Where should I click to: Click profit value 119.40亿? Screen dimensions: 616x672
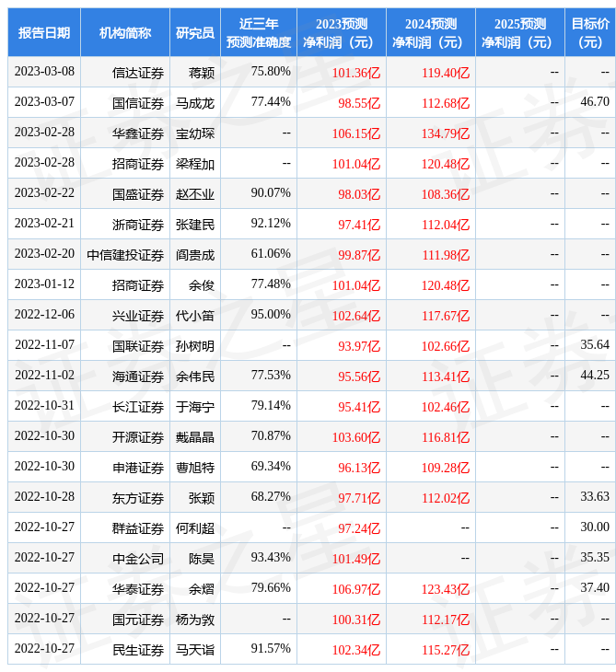click(445, 73)
